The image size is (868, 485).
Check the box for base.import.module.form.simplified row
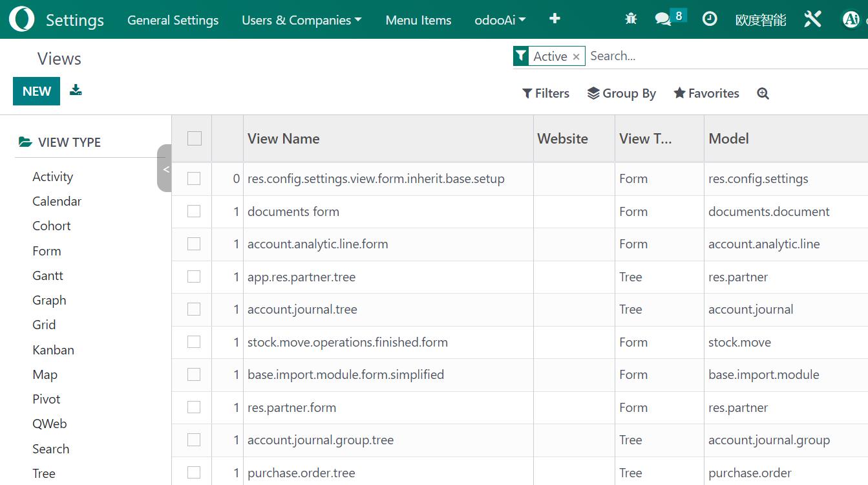[x=194, y=374]
